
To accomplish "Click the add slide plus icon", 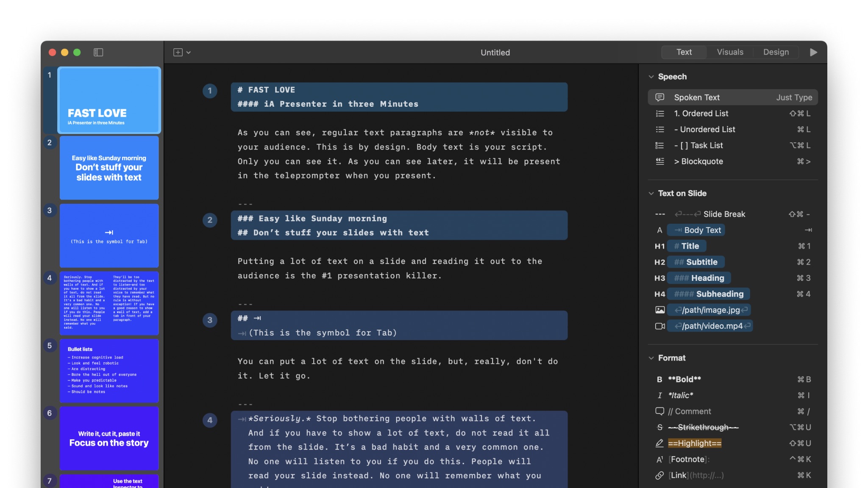I will (178, 52).
